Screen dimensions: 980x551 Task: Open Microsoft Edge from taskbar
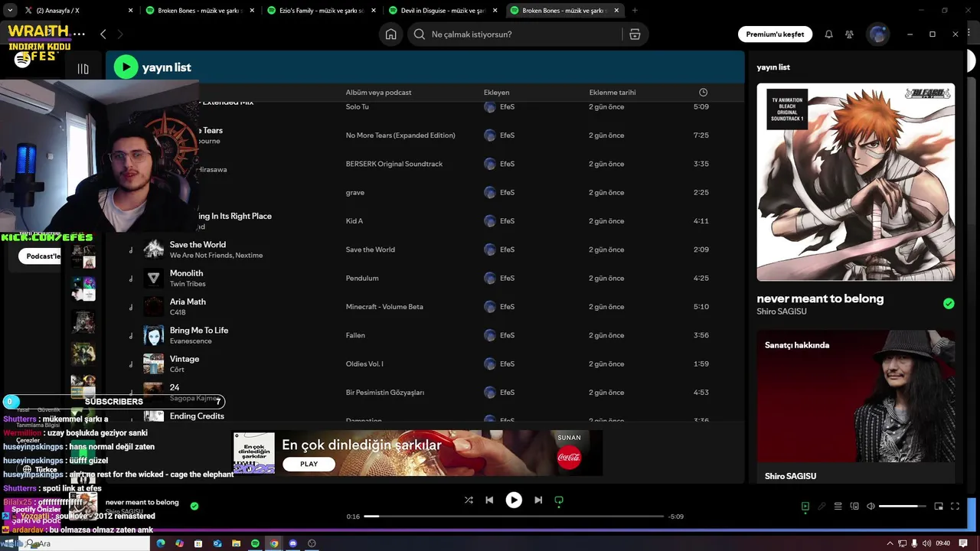(x=161, y=543)
